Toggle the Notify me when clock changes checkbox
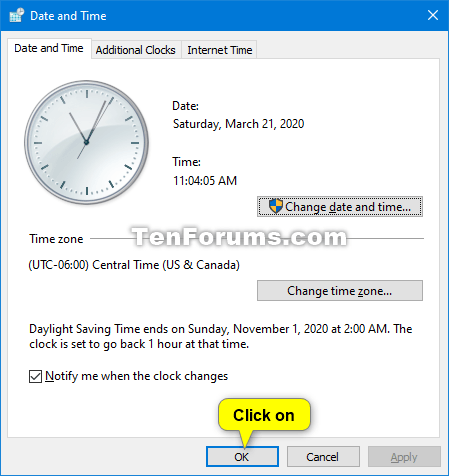Screen dimensions: 449x476 pos(35,376)
